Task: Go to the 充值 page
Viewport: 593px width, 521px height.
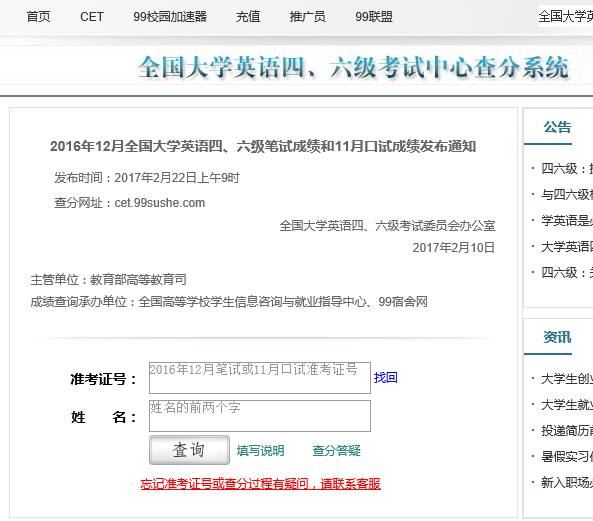Action: pyautogui.click(x=248, y=17)
